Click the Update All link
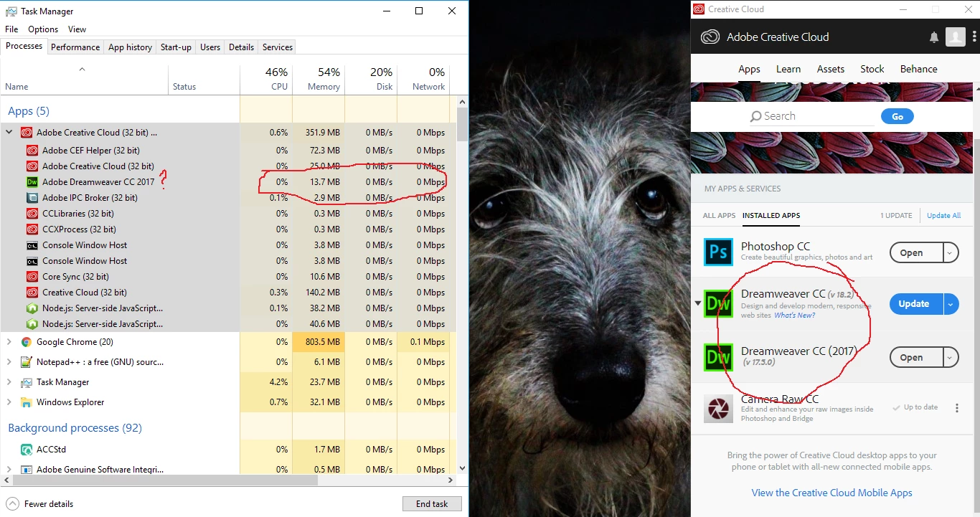 coord(943,215)
